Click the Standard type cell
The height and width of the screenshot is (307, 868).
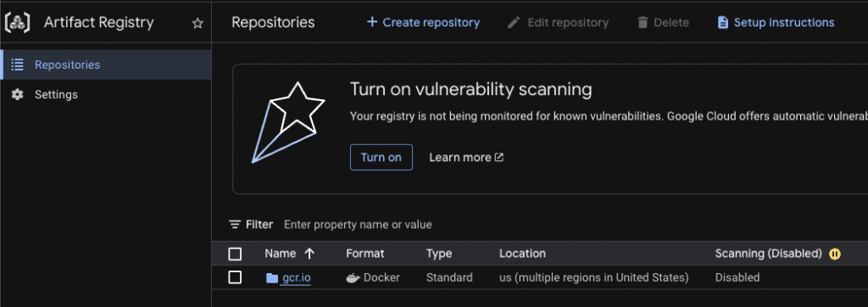click(x=449, y=277)
